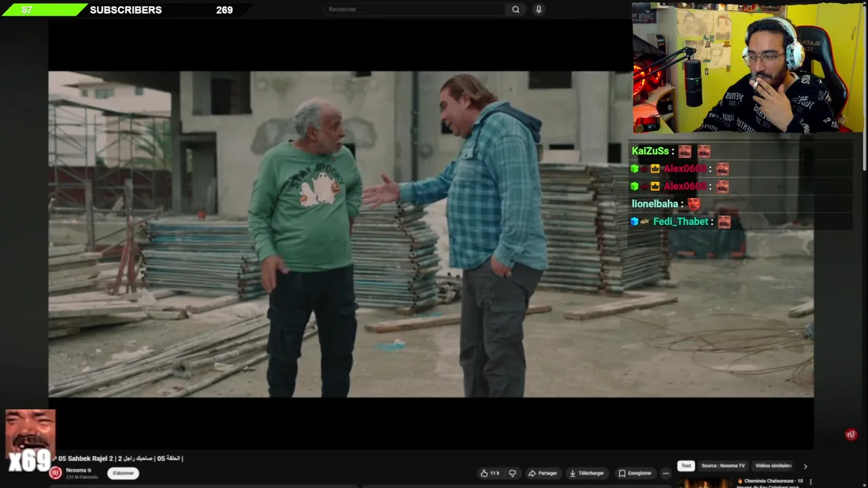Subscribe with the S'abonner button
Image resolution: width=868 pixels, height=488 pixels.
coord(123,473)
